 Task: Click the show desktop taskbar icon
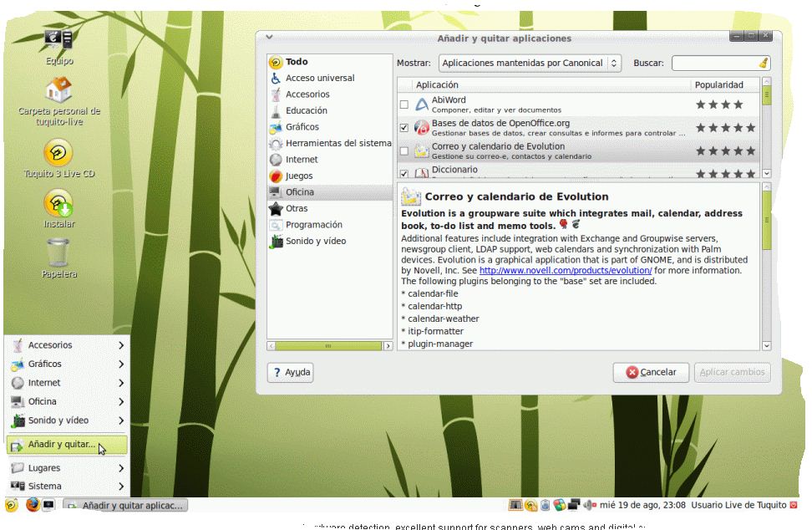tap(48, 505)
